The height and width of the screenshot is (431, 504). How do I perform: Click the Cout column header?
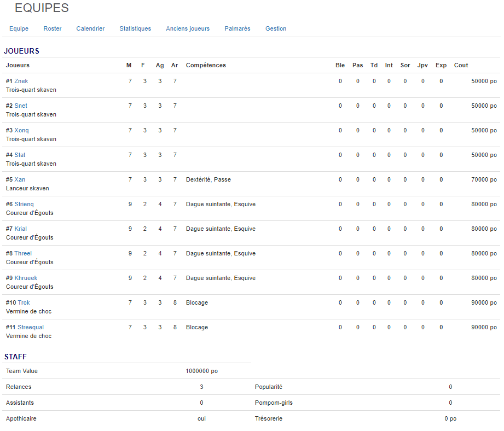[x=461, y=65]
